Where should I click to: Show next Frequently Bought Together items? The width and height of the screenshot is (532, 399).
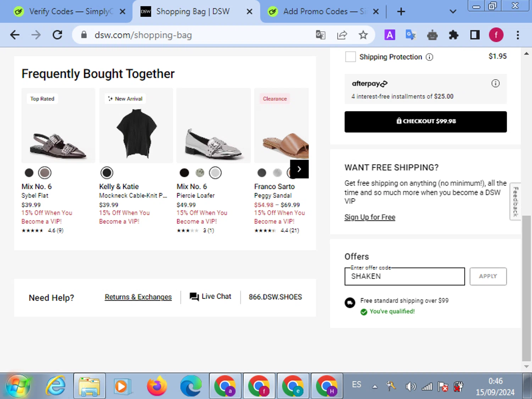click(x=299, y=169)
